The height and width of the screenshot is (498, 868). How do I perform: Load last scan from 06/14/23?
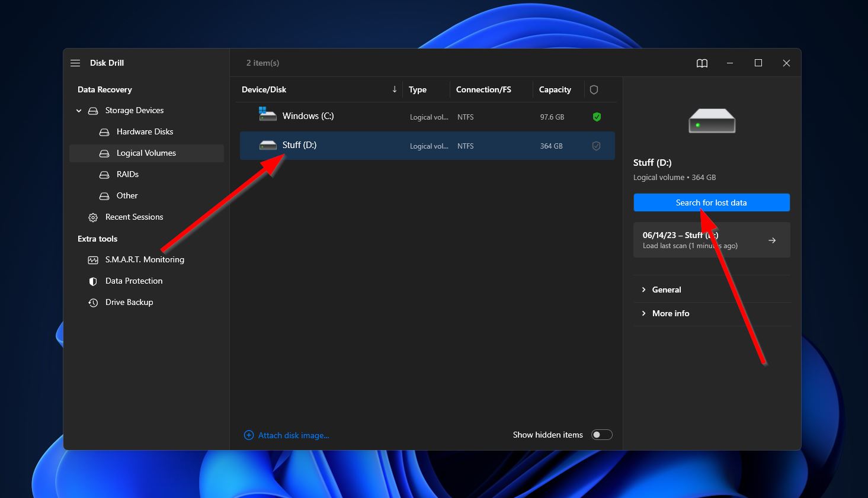tap(712, 240)
